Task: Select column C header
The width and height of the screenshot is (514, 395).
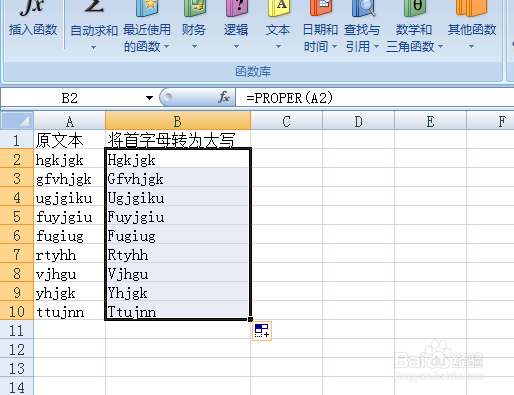Action: [x=286, y=121]
